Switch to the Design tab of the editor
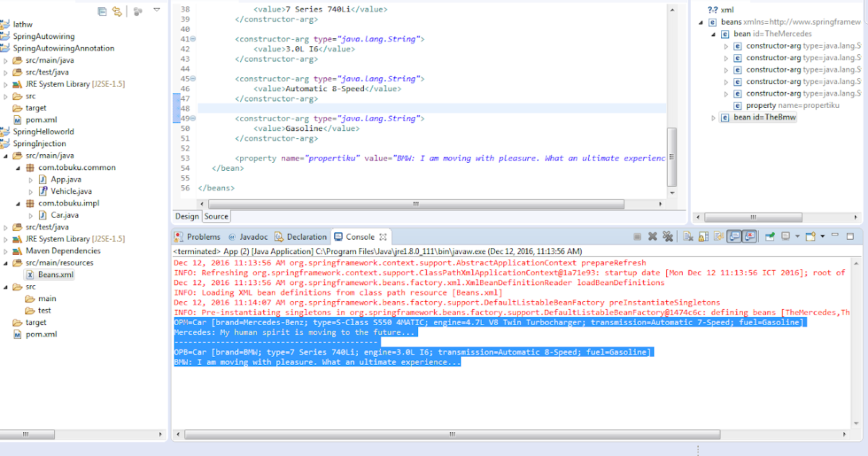This screenshot has height=456, width=868. [x=187, y=216]
